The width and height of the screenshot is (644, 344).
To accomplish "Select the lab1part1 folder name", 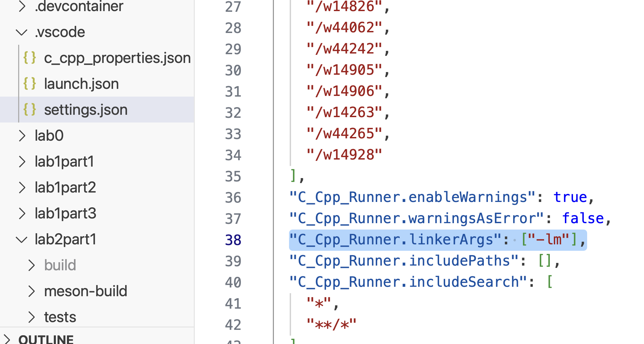I will pyautogui.click(x=64, y=162).
